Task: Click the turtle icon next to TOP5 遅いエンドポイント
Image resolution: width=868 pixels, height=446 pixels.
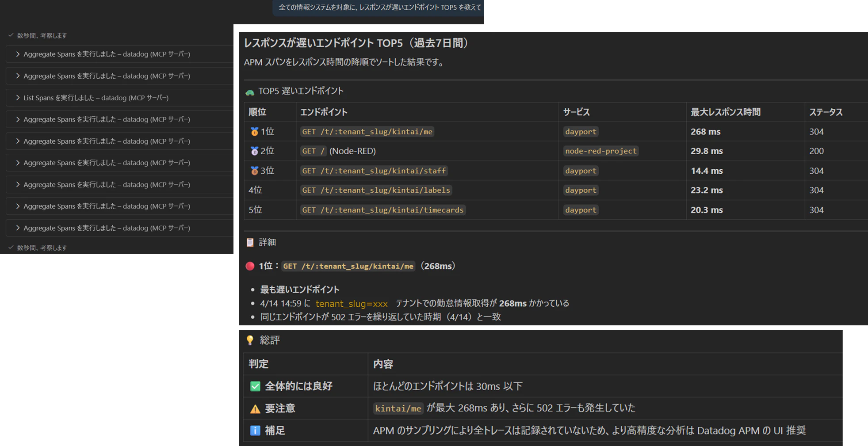Action: click(250, 92)
